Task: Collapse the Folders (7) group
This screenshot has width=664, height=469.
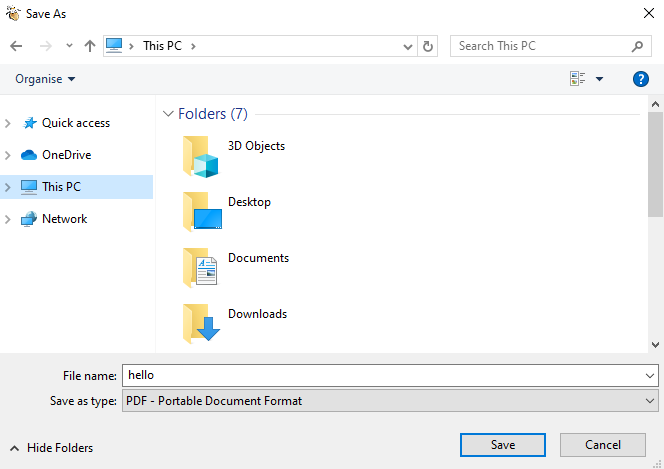Action: click(168, 114)
